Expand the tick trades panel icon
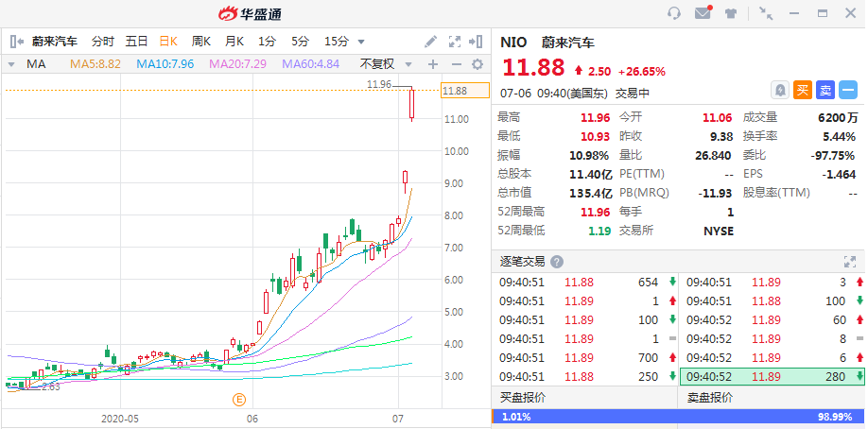The height and width of the screenshot is (429, 868). (x=850, y=262)
